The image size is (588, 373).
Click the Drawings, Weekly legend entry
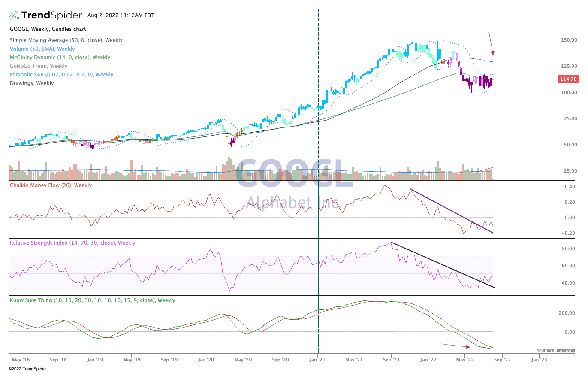coord(32,83)
